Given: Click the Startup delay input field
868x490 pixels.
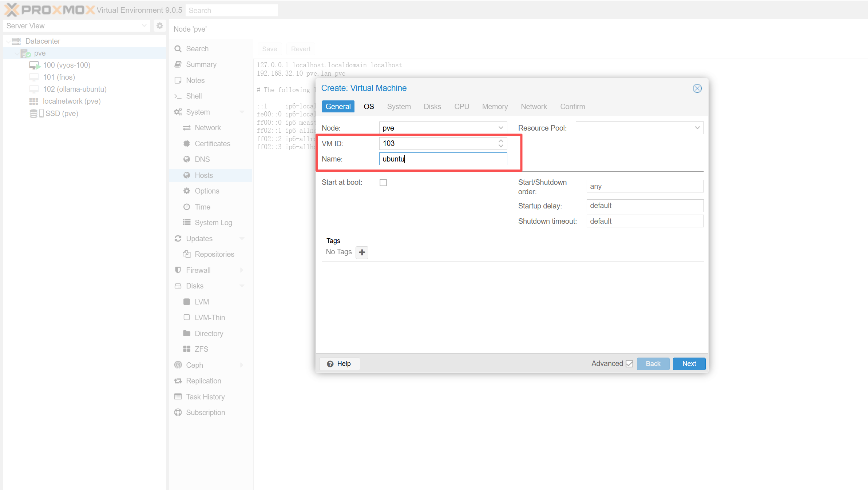Looking at the screenshot, I should coord(645,206).
